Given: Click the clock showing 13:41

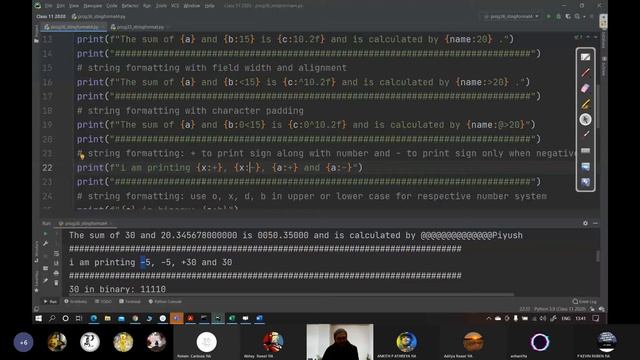Looking at the screenshot, I should pos(580,318).
